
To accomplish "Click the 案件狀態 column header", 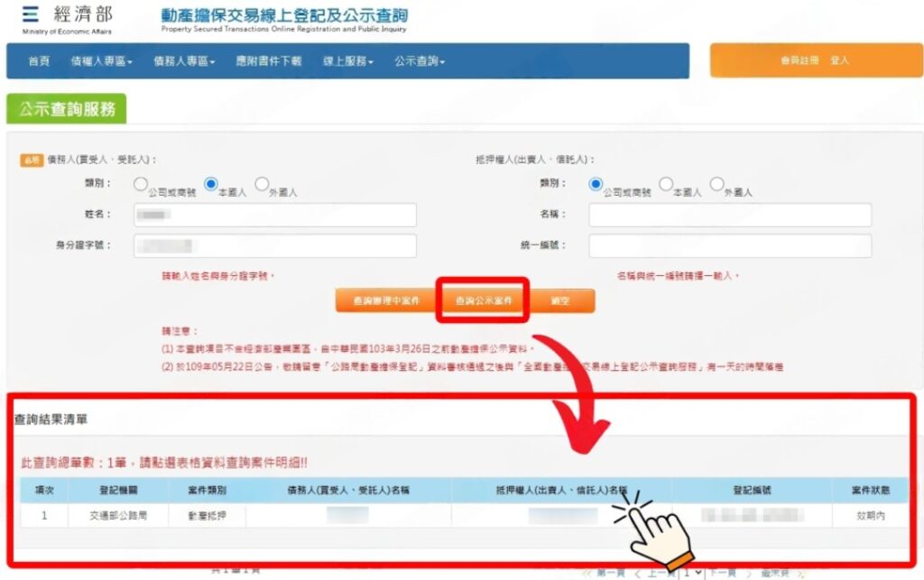I will pos(871,490).
